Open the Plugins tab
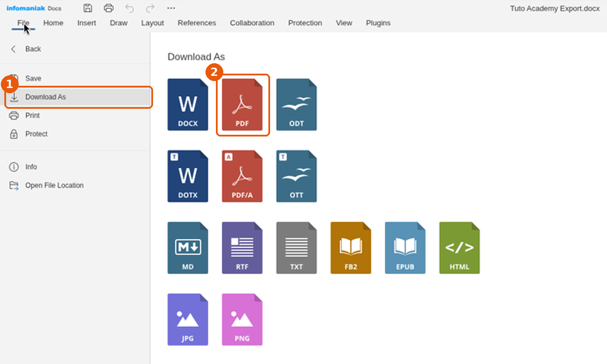The height and width of the screenshot is (364, 607). tap(378, 23)
